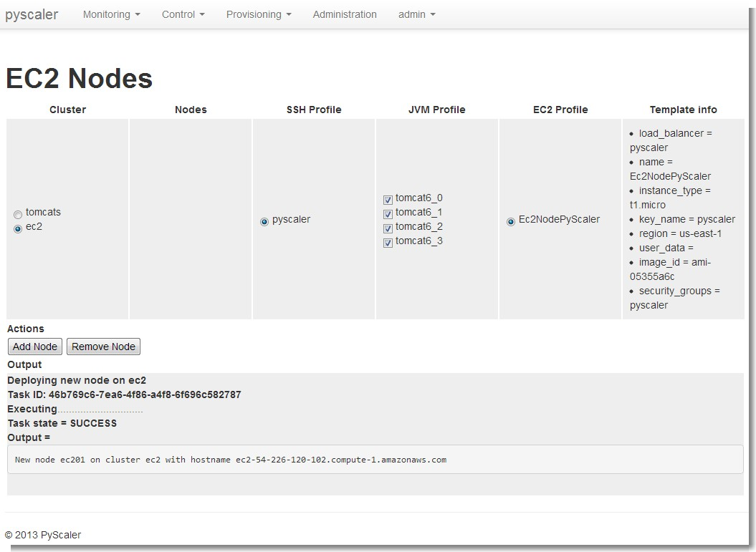Click the Template info column header
The width and height of the screenshot is (756, 552).
click(x=683, y=110)
